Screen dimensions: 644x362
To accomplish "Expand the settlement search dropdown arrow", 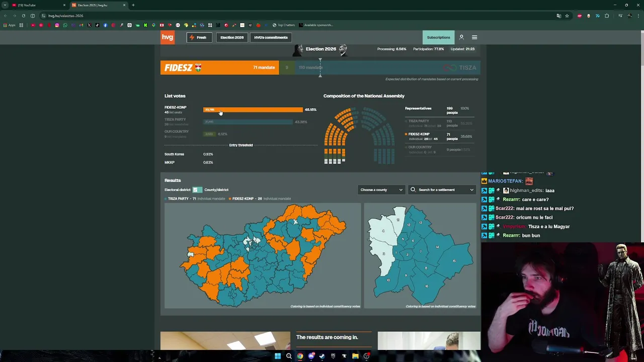I will click(471, 190).
